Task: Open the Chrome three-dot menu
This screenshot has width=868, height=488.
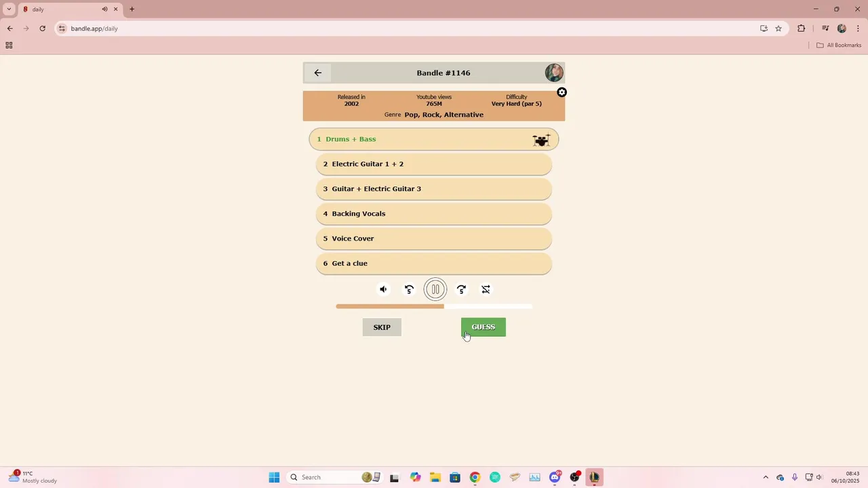Action: coord(859,28)
